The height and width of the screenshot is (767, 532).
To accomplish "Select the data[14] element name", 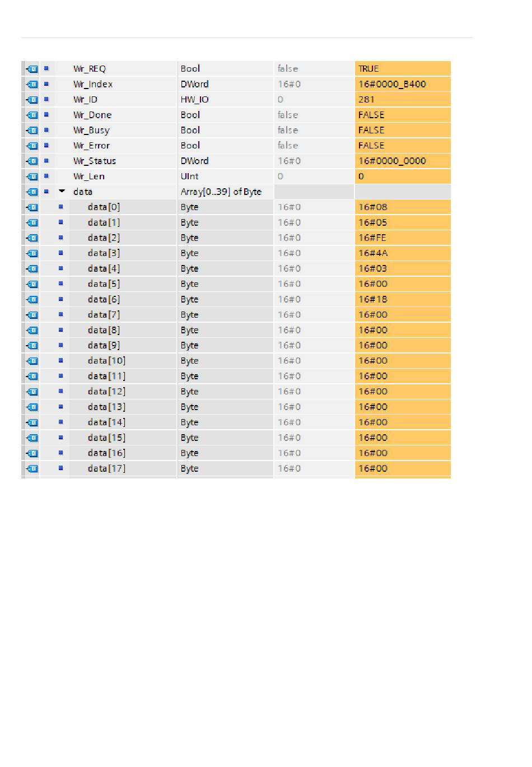I will 106,422.
